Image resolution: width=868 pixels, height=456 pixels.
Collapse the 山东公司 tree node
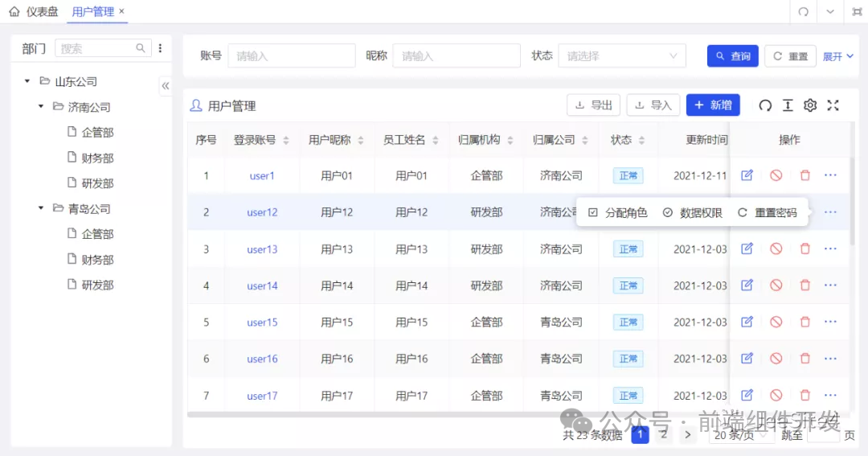point(27,81)
